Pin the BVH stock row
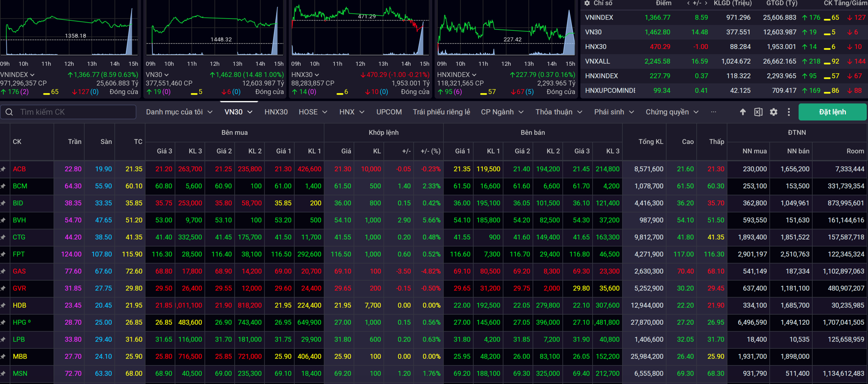Image resolution: width=868 pixels, height=384 pixels. (3, 220)
